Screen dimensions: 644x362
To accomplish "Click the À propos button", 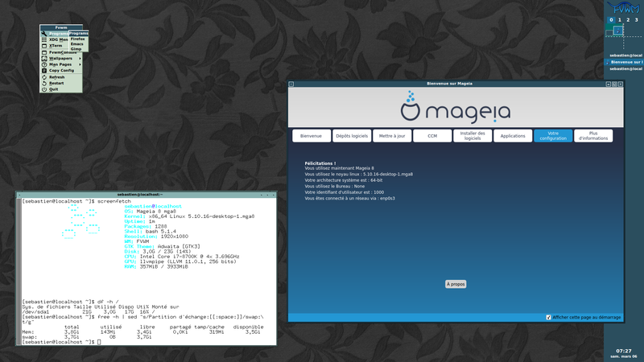I will pos(456,284).
